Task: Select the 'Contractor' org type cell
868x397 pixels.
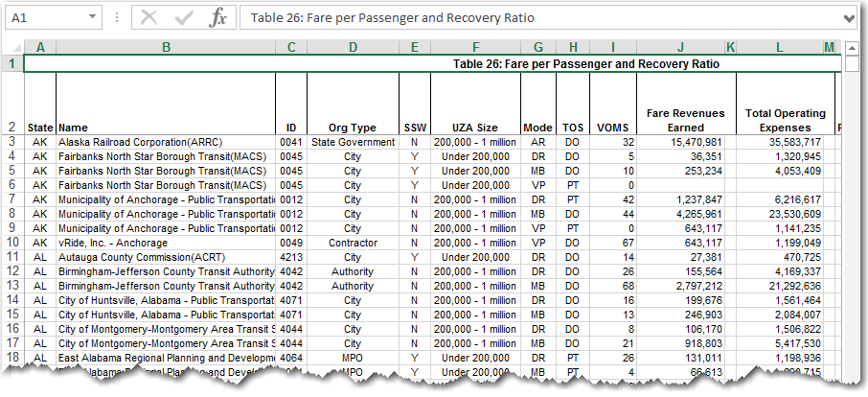Action: (354, 243)
